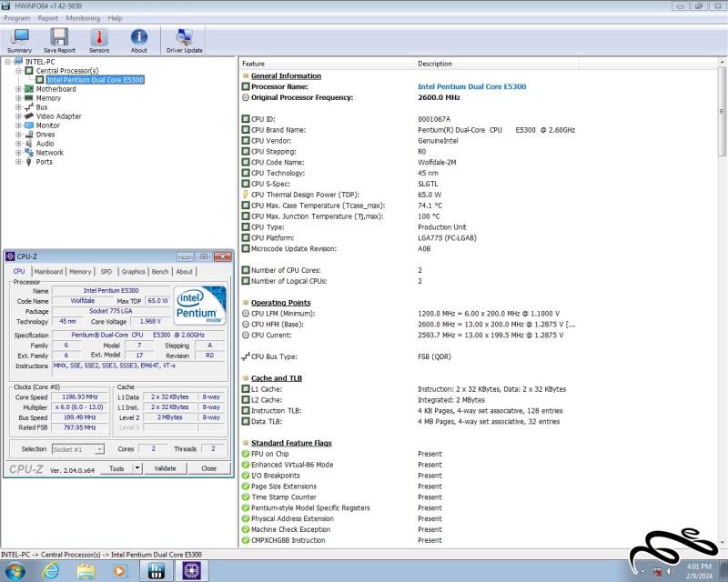The height and width of the screenshot is (582, 728).
Task: Switch to the Mainboard tab in CPU-Z
Action: pyautogui.click(x=48, y=272)
